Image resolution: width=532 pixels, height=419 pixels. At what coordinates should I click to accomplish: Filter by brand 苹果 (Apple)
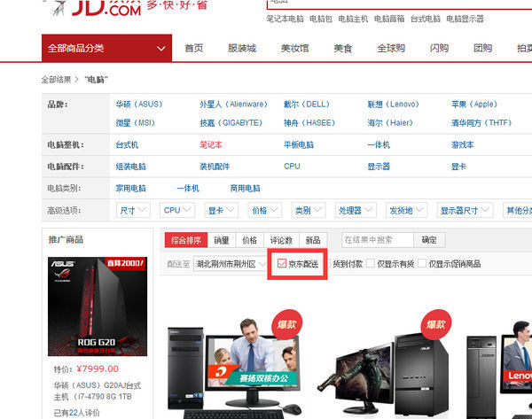(474, 104)
